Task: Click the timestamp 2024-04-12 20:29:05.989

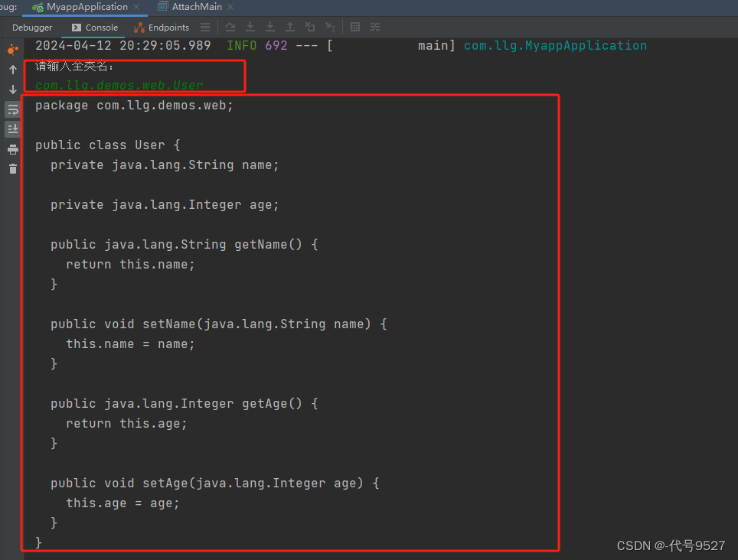Action: pyautogui.click(x=122, y=46)
